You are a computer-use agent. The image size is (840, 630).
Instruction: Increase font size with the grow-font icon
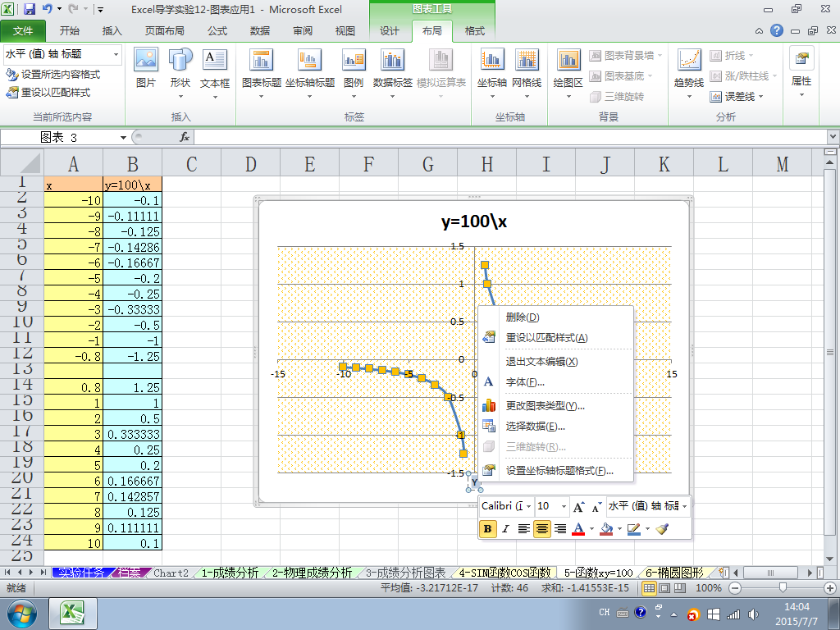point(578,506)
